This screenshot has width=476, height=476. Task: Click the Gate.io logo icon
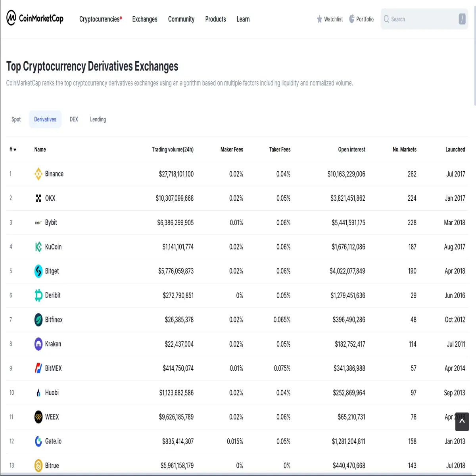tap(38, 441)
